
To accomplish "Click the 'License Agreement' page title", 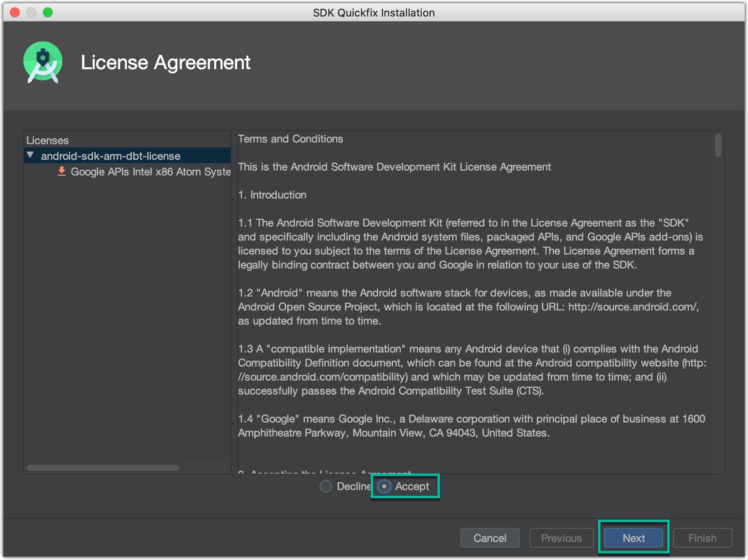I will coord(166,63).
